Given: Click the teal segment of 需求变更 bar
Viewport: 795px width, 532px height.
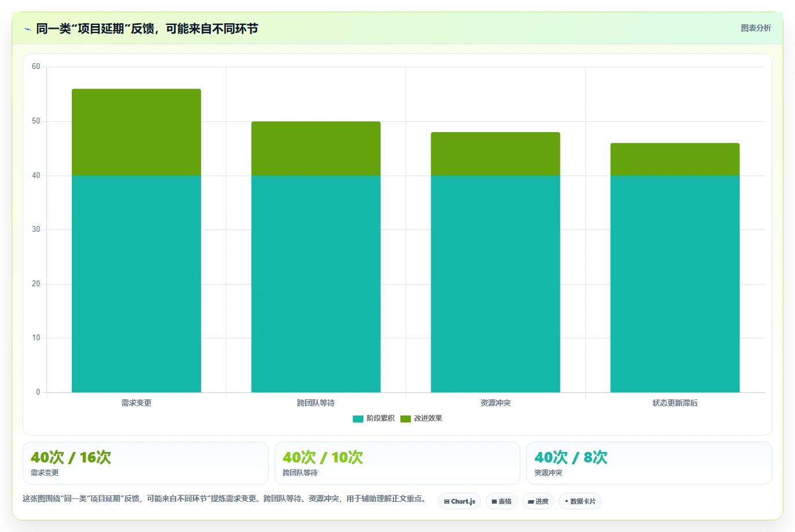Looking at the screenshot, I should [x=136, y=284].
